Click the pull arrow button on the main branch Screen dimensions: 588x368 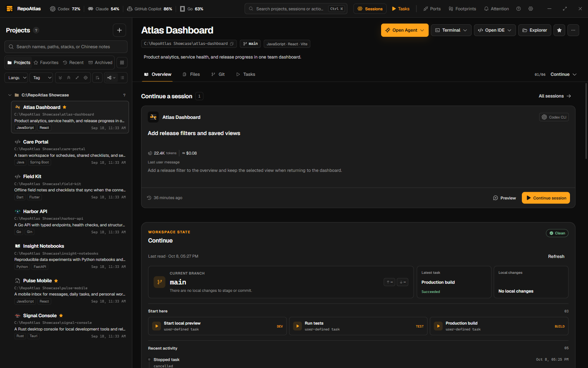click(402, 282)
